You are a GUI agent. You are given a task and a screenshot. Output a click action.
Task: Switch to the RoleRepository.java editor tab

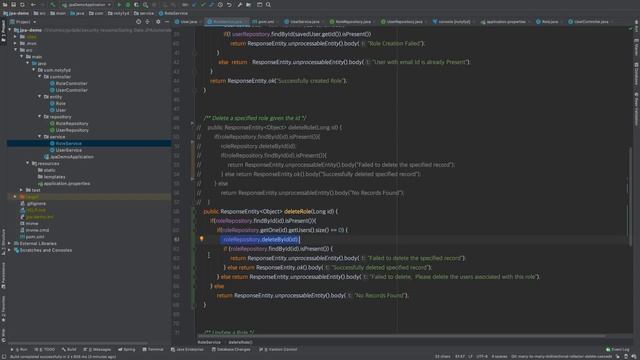352,22
